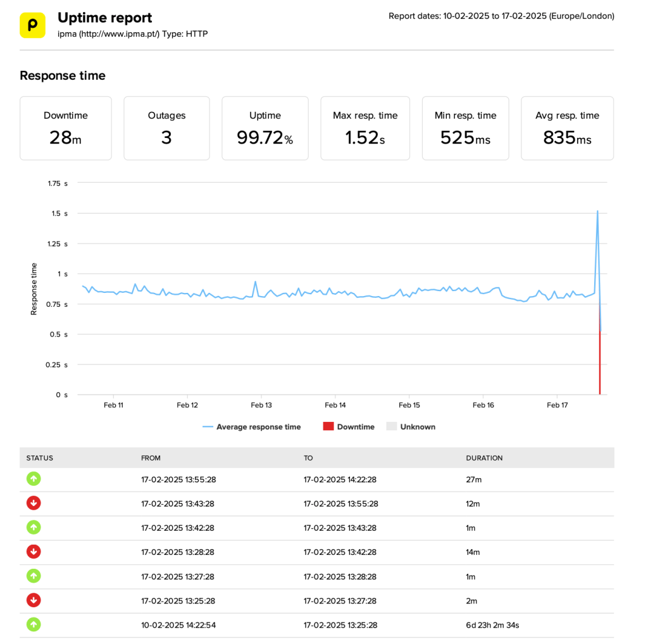
Task: Click the STATUS column header
Action: (40, 457)
